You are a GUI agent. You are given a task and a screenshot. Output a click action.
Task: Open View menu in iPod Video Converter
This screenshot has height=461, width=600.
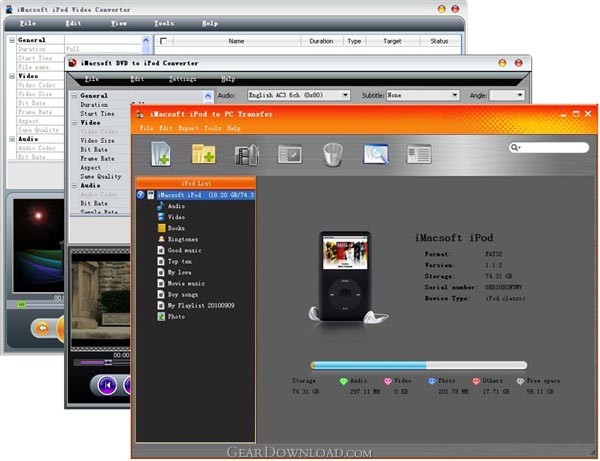[x=119, y=23]
